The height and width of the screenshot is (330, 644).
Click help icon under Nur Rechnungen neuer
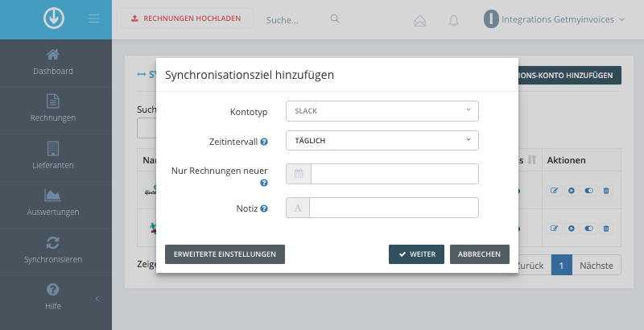point(264,183)
